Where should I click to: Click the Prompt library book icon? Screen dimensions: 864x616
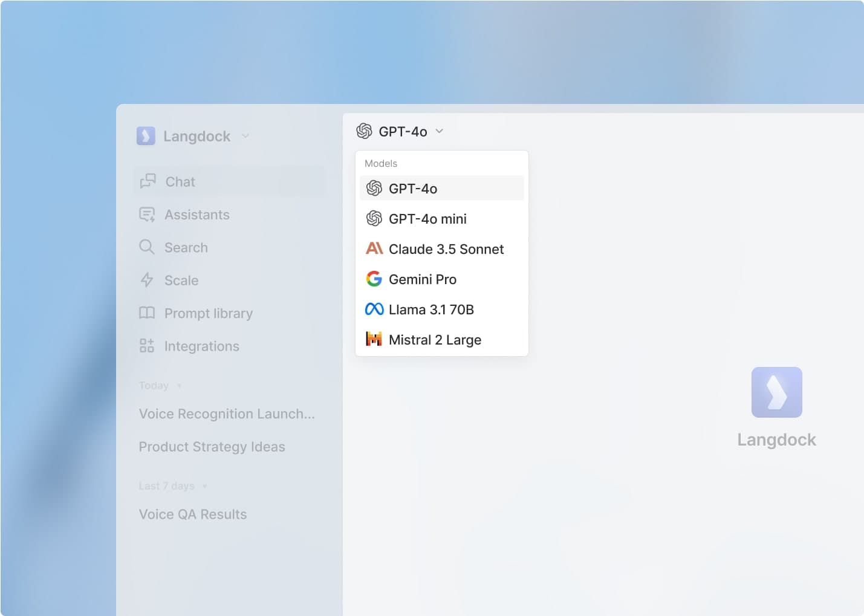point(147,313)
